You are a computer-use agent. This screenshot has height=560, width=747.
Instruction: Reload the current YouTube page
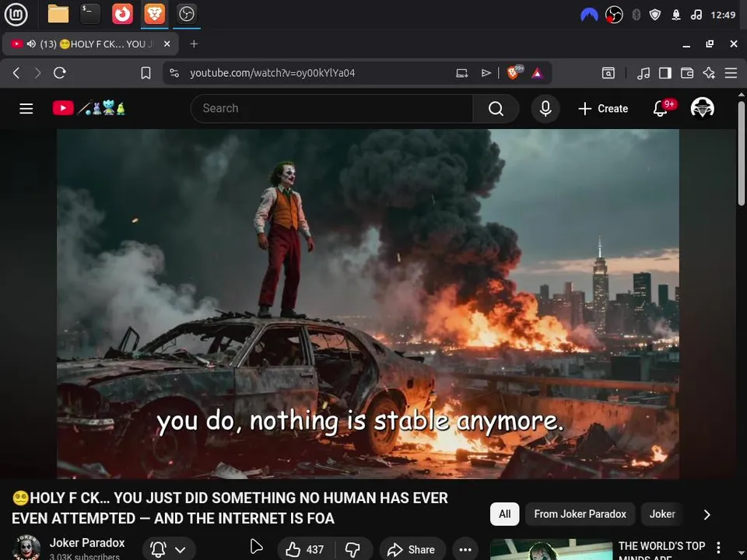pos(60,73)
